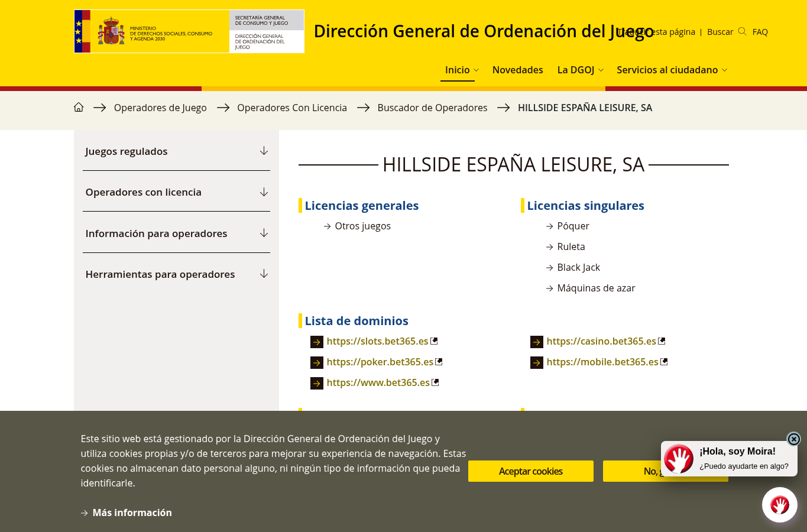This screenshot has height=532, width=807.
Task: Click external link icon after mobile.bet365.es
Action: (664, 361)
